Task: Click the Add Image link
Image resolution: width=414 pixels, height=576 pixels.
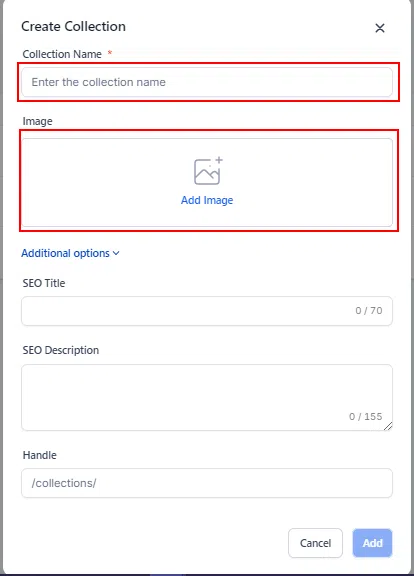Action: pos(207,200)
